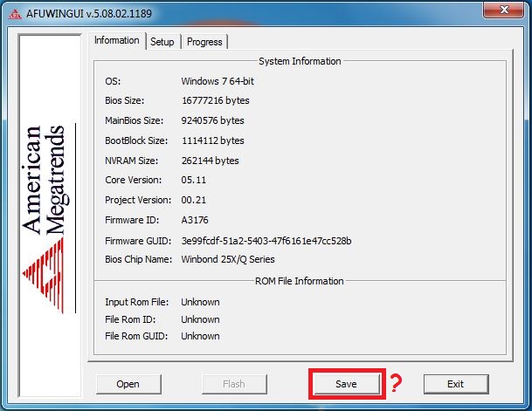Click the "Bios Chip Name:" label
The image size is (532, 411).
138,259
